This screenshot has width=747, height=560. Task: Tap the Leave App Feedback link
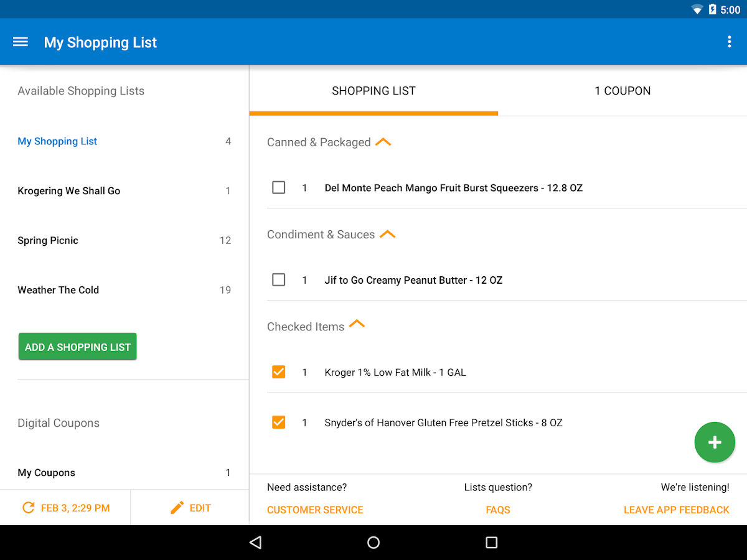pos(677,510)
